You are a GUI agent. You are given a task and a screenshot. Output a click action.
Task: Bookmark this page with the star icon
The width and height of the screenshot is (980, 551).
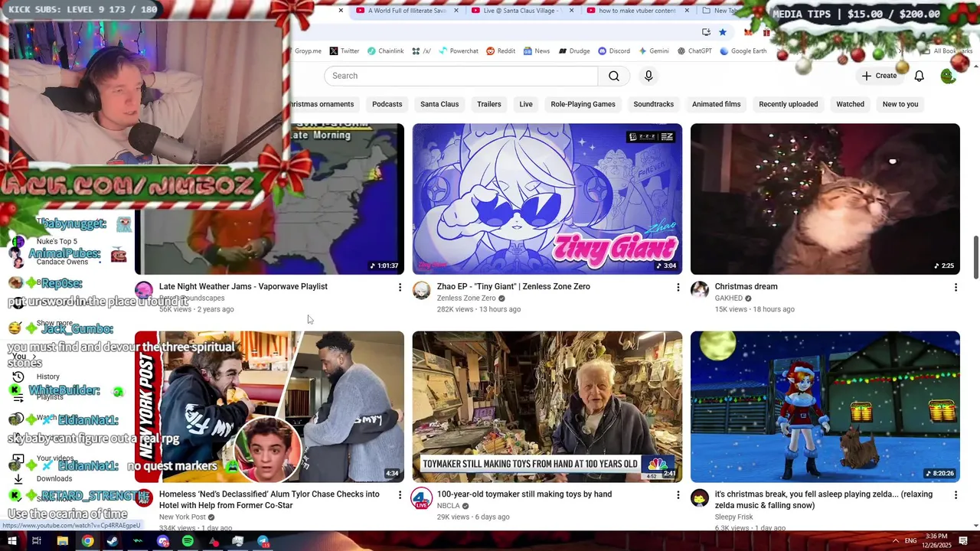722,32
